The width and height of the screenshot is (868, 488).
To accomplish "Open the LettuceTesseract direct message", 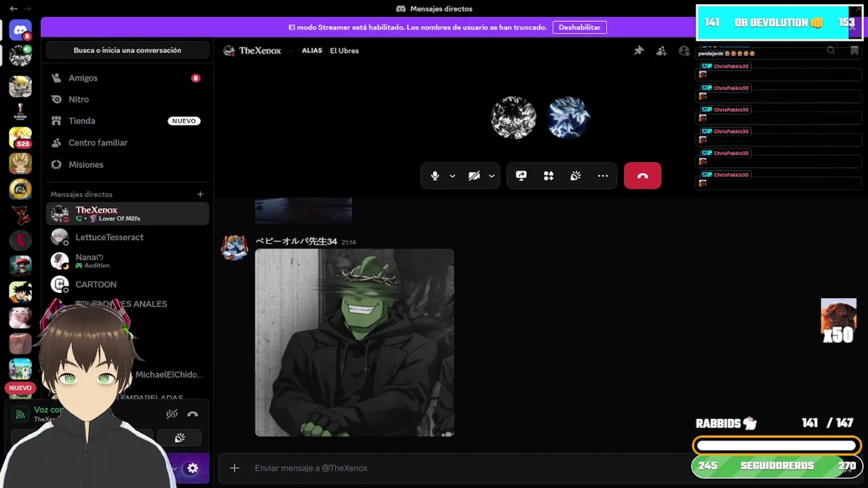I will (127, 237).
